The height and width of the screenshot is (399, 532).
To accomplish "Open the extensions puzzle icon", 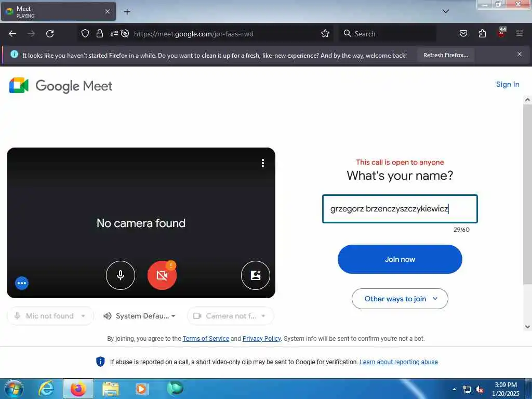I will point(482,33).
